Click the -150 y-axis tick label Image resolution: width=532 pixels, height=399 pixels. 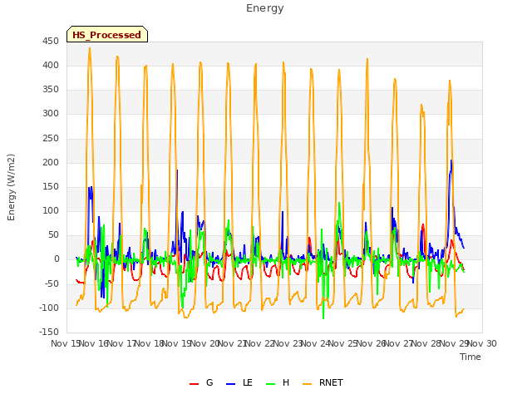tap(49, 332)
